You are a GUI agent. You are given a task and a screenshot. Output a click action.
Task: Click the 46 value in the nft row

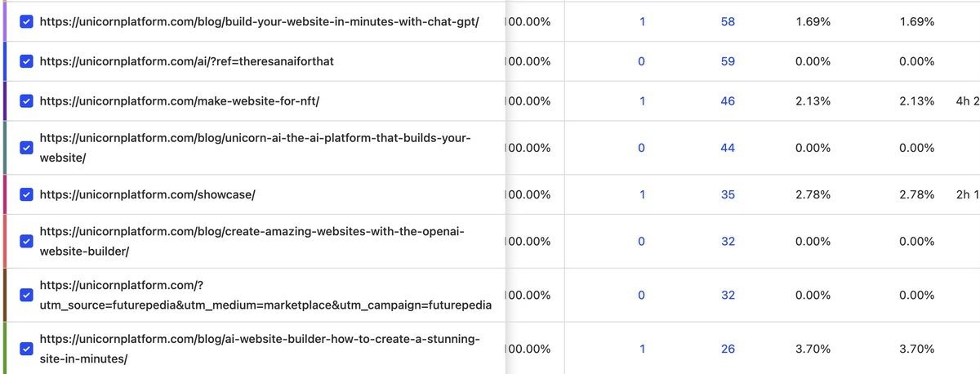click(x=728, y=101)
